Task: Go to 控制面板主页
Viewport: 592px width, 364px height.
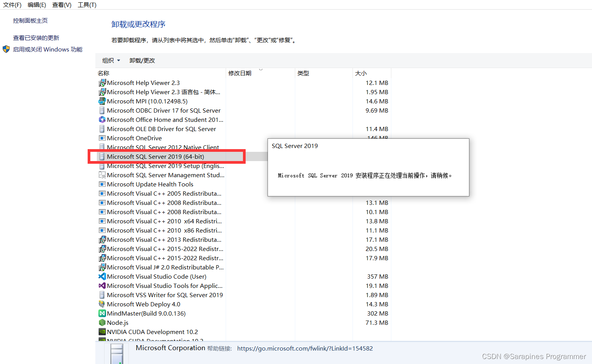Action: [30, 21]
